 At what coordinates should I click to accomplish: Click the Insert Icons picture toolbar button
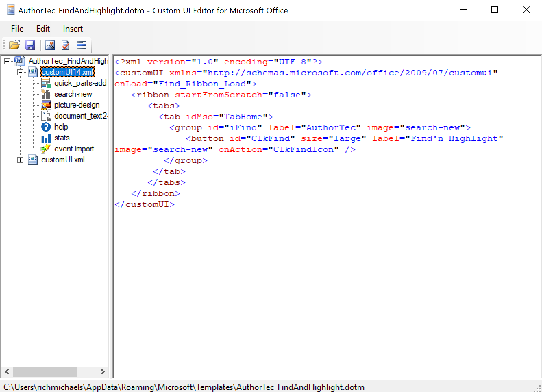click(x=50, y=45)
